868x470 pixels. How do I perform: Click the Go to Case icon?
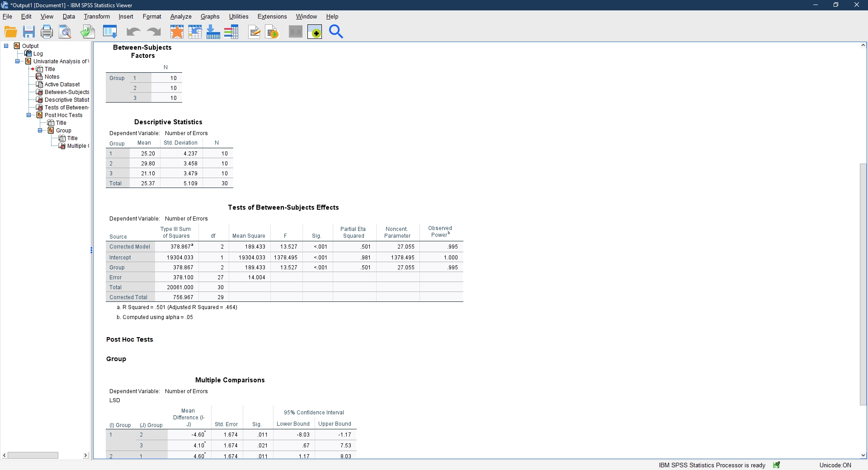tap(195, 32)
